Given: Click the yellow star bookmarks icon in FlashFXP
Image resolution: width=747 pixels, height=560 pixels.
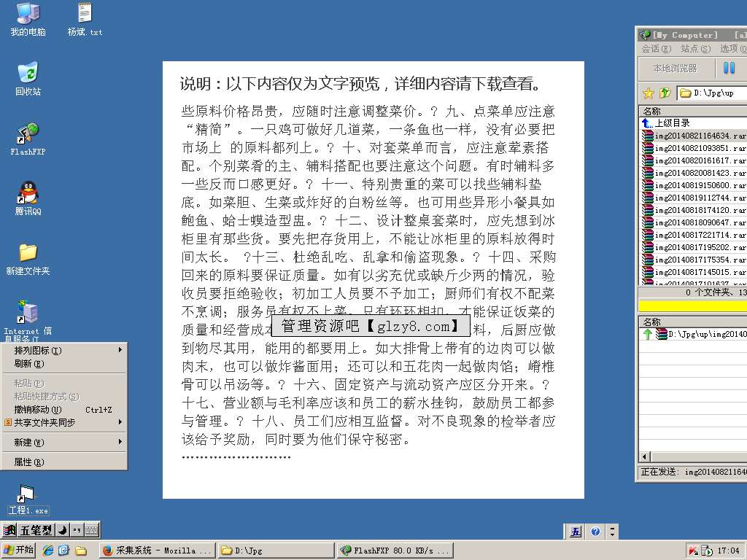Looking at the screenshot, I should point(649,93).
